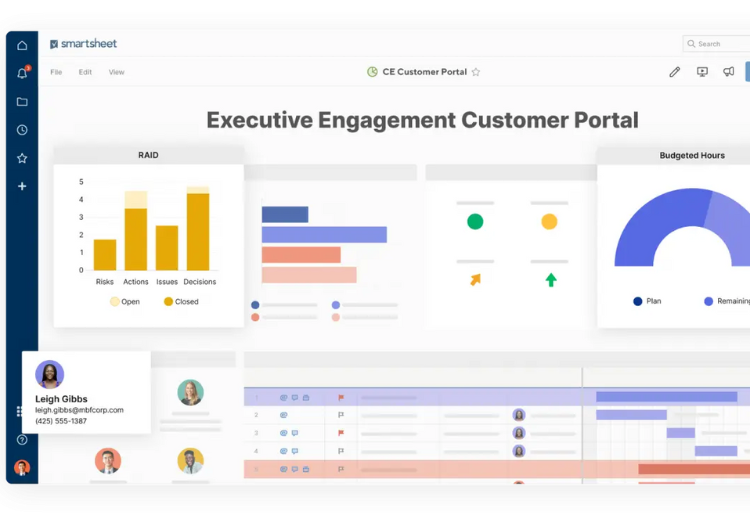Click the Closed legend swatch in RAID
Viewport: 750px width, 515px height.
coord(169,301)
